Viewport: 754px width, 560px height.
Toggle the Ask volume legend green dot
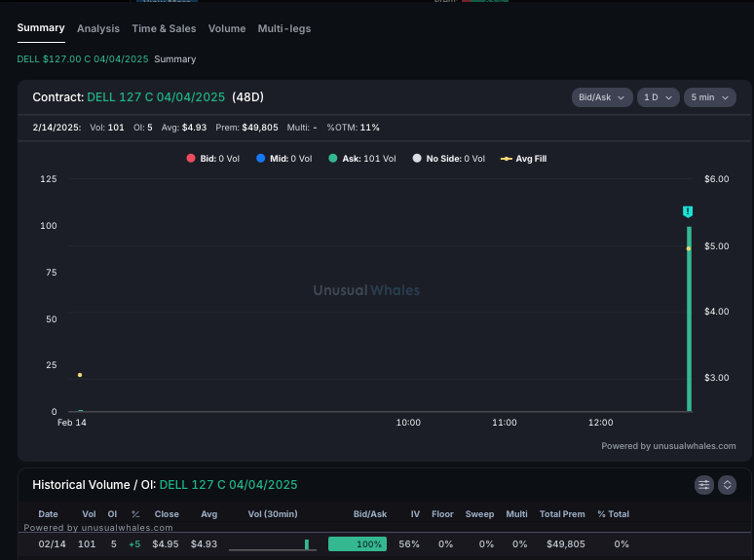click(333, 158)
